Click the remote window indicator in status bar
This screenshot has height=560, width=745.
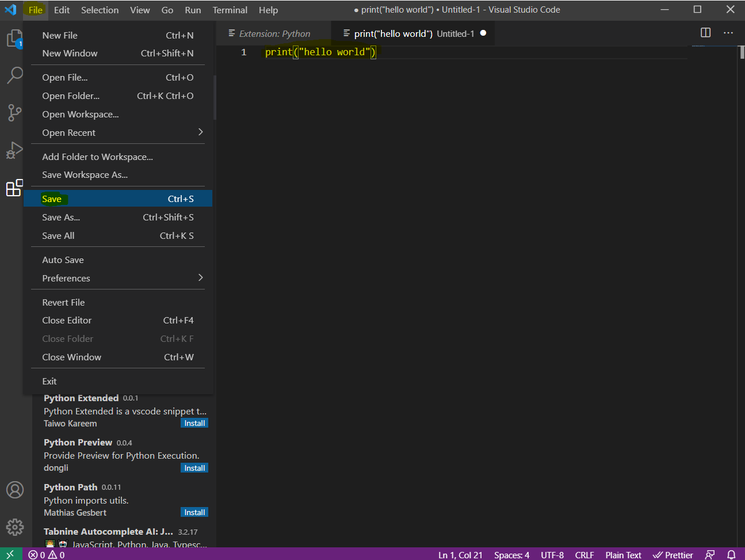coord(10,554)
